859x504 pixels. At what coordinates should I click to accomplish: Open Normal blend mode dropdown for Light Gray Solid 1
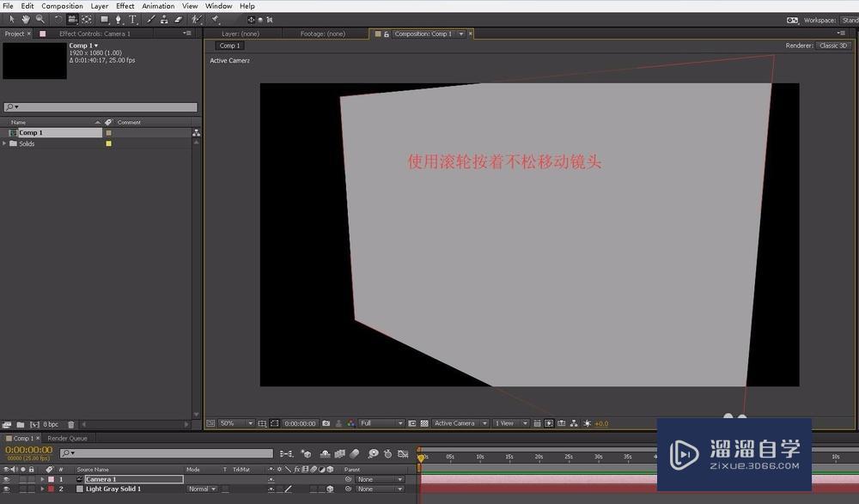point(202,489)
